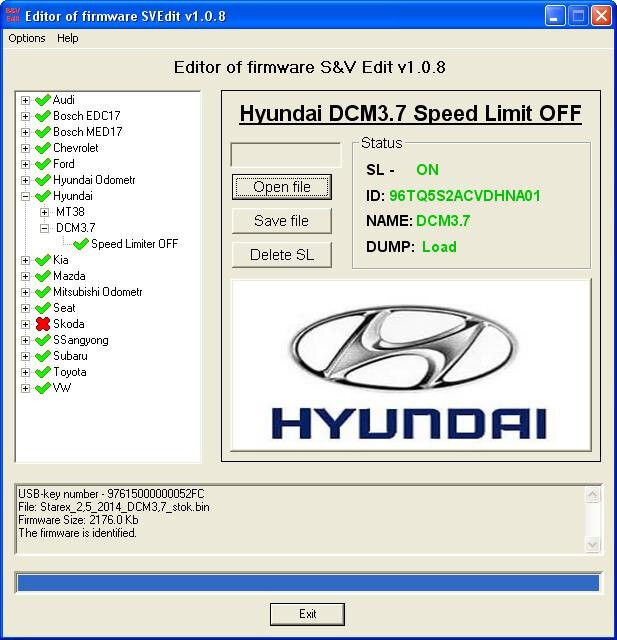This screenshot has height=640, width=617.
Task: Expand the MT38 sub-node
Action: click(44, 212)
